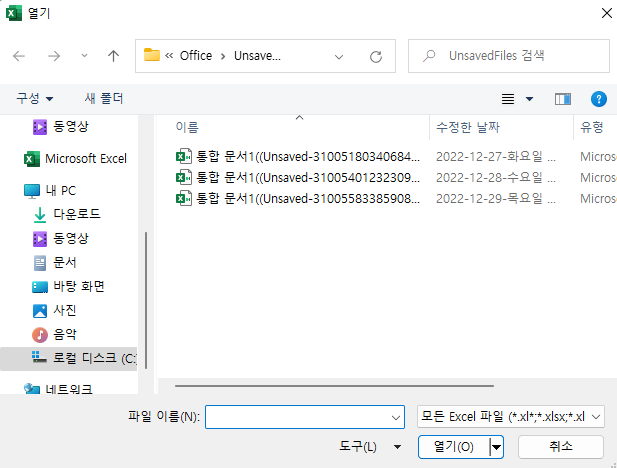The height and width of the screenshot is (468, 617).
Task: Click the Unsave... breadcrumb segment
Action: 257,56
